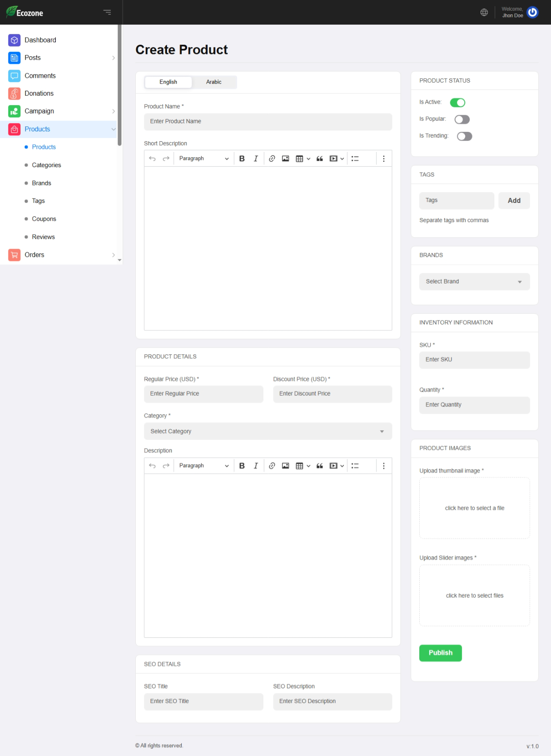Viewport: 551px width, 756px height.
Task: Click Italic in Short Description toolbar
Action: point(256,159)
